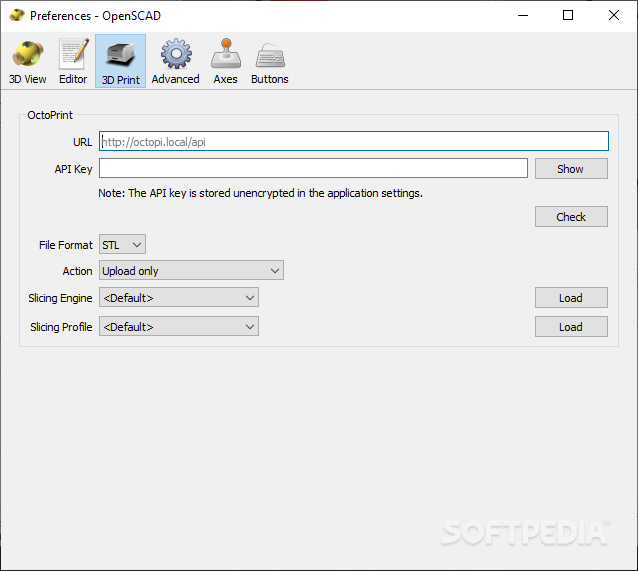Open the Editor preferences section
638x571 pixels.
click(73, 61)
